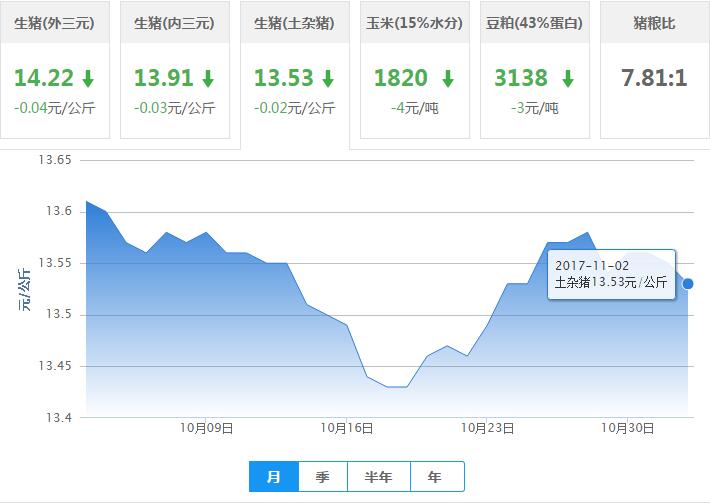Click the down arrow next to 13.91
Image resolution: width=710 pixels, height=504 pixels.
[208, 78]
